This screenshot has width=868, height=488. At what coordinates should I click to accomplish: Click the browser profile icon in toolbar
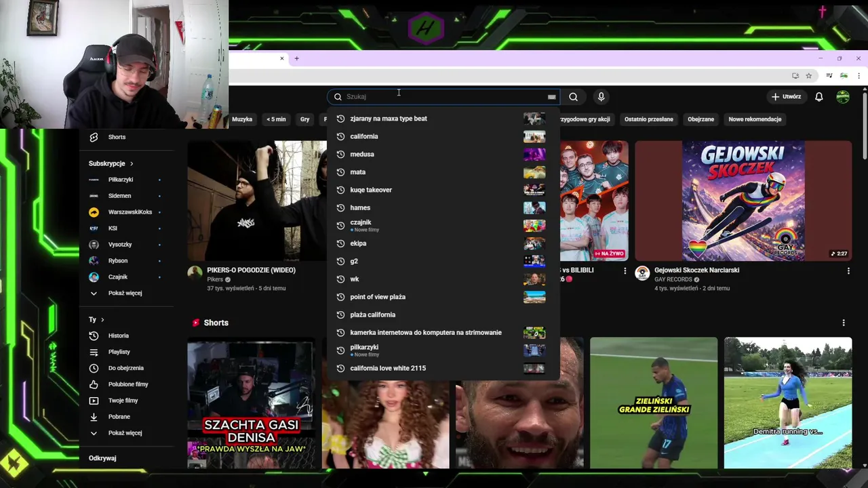point(844,75)
